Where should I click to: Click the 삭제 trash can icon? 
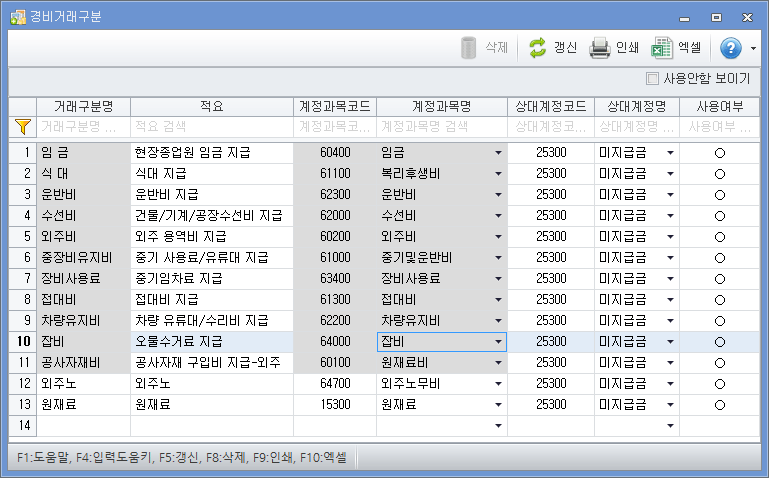point(469,48)
